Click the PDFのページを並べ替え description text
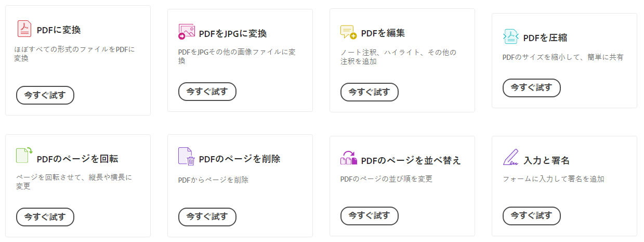Image resolution: width=644 pixels, height=242 pixels. tap(386, 179)
